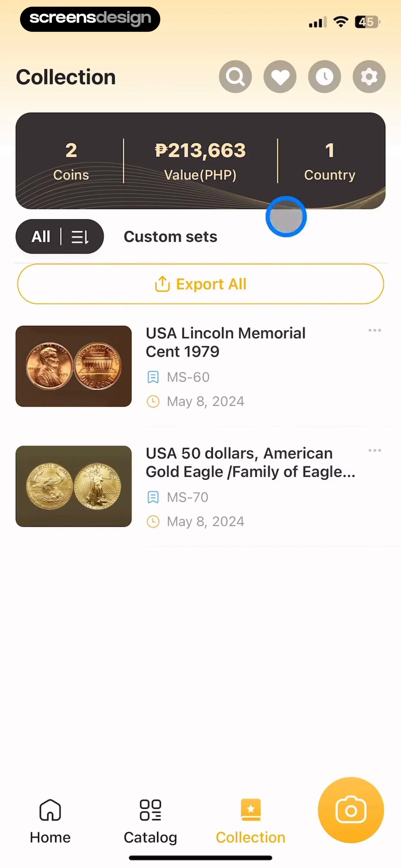
Task: Tap the heart favorites icon
Action: tap(280, 77)
